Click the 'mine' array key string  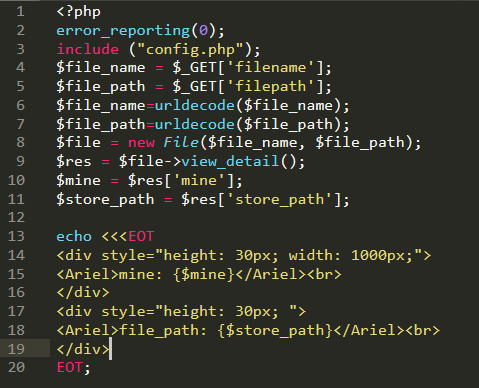click(x=199, y=180)
